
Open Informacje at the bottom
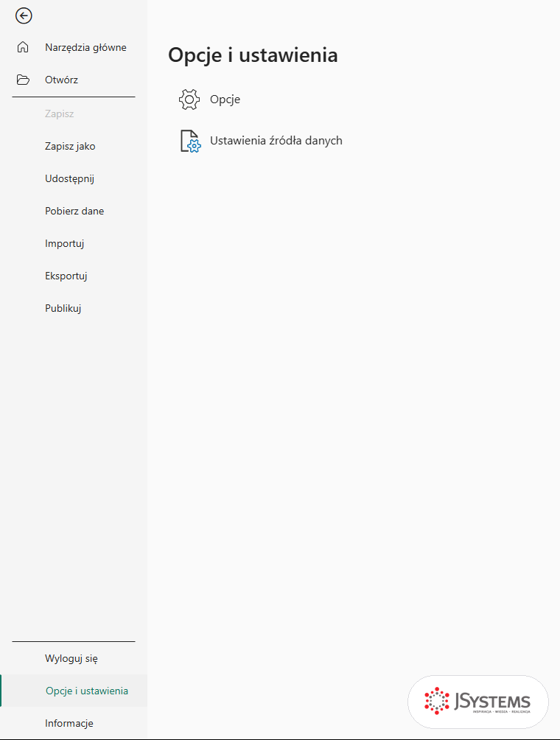tap(69, 723)
